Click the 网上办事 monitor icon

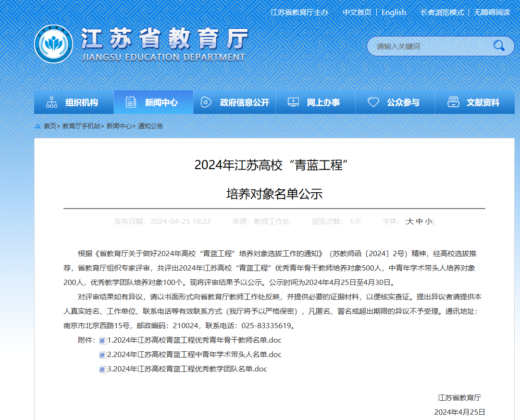(293, 102)
